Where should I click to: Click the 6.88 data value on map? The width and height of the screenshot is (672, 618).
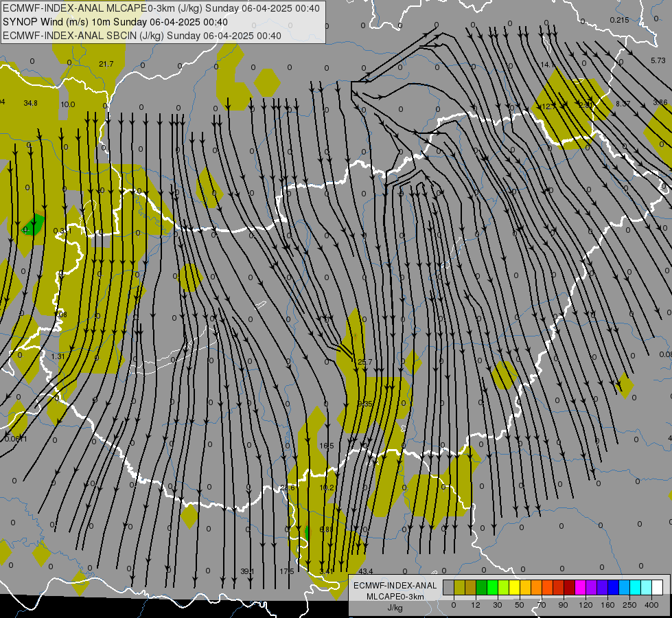(327, 529)
